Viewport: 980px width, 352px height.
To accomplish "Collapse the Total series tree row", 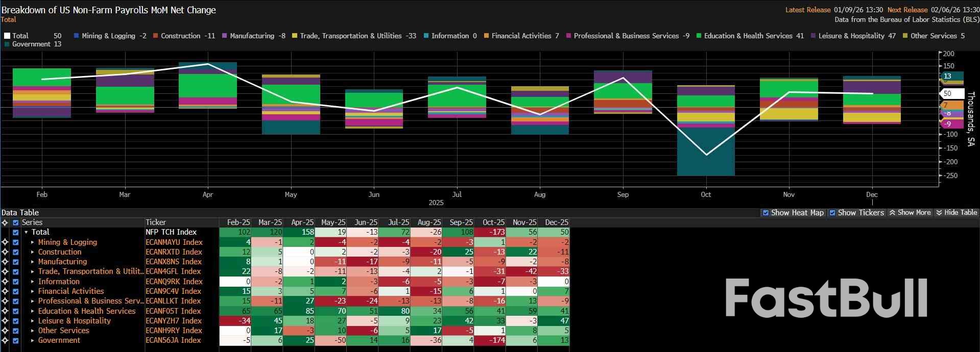I will 26,232.
